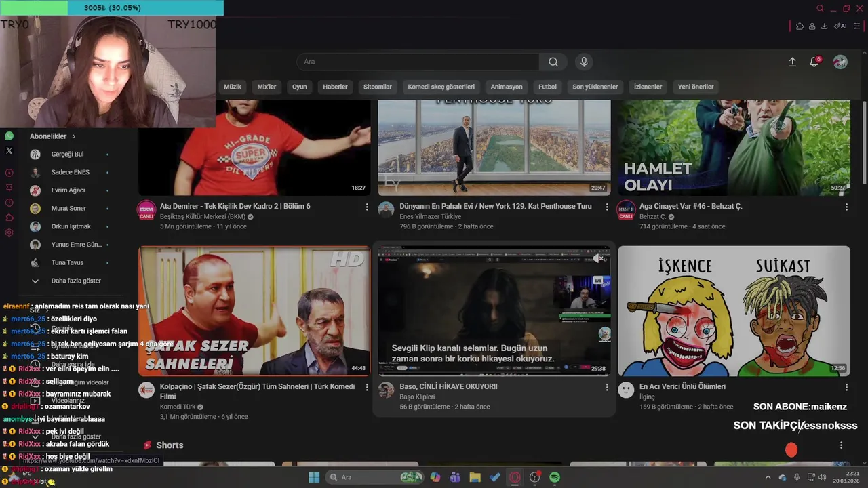Select the Oyun filter chip
Image resolution: width=868 pixels, height=488 pixels.
pos(300,87)
